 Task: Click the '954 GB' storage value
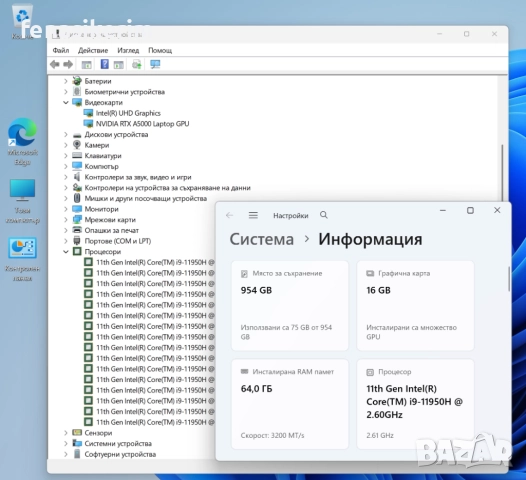[256, 290]
